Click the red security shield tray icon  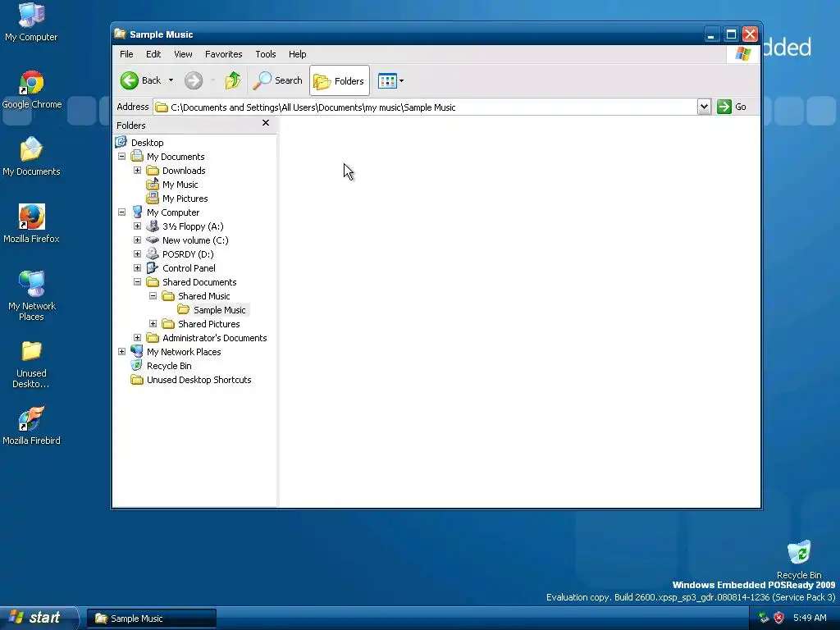coord(778,618)
